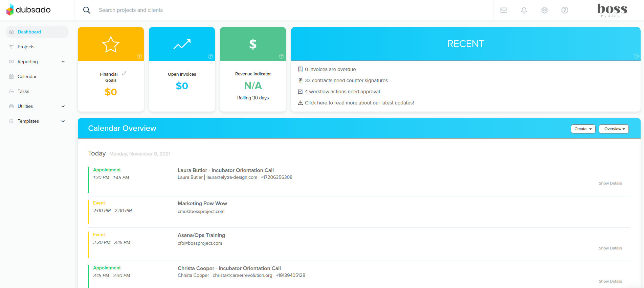Image resolution: width=644 pixels, height=288 pixels.
Task: Click the overdue invoices receipt icon
Action: (300, 69)
